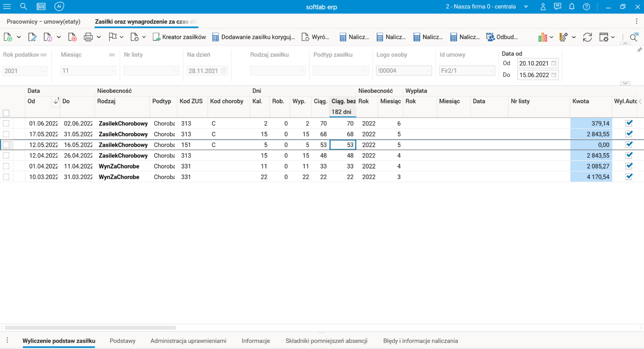Viewport: 644px width, 349px height.
Task: Open the user account icon
Action: 543,7
